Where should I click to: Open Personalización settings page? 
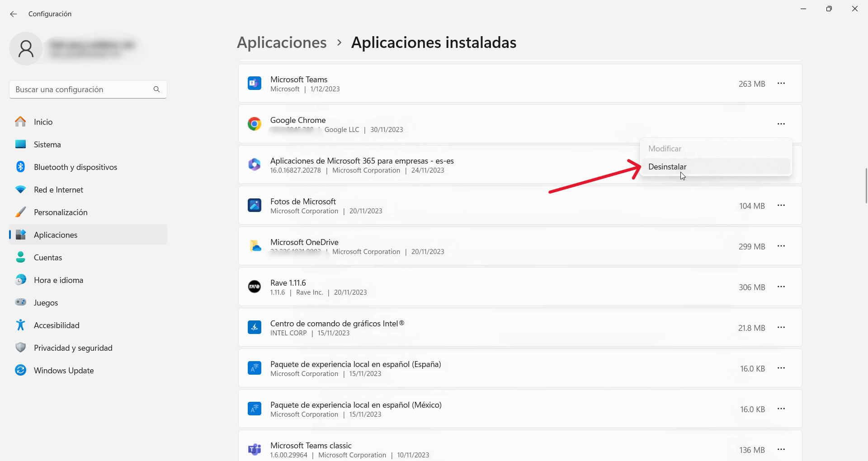point(88,212)
